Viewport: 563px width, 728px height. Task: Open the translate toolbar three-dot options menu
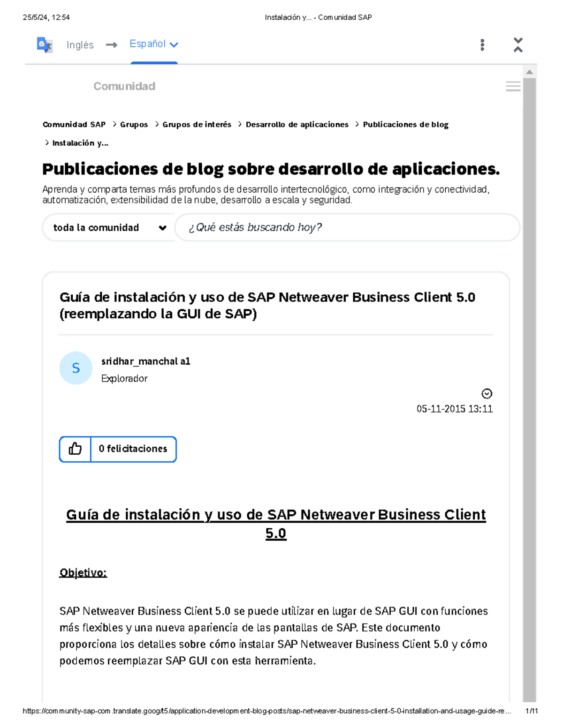(481, 45)
